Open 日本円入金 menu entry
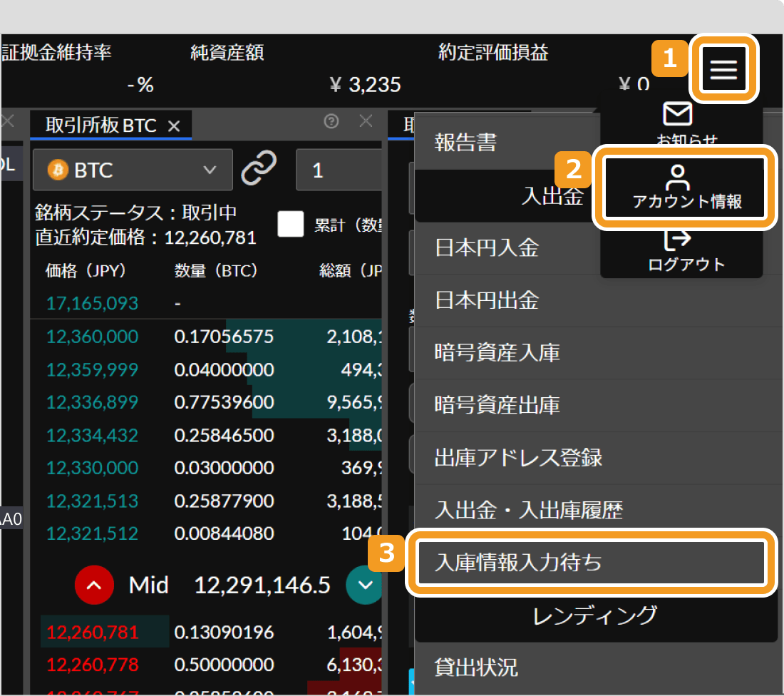The image size is (784, 696). point(507,247)
